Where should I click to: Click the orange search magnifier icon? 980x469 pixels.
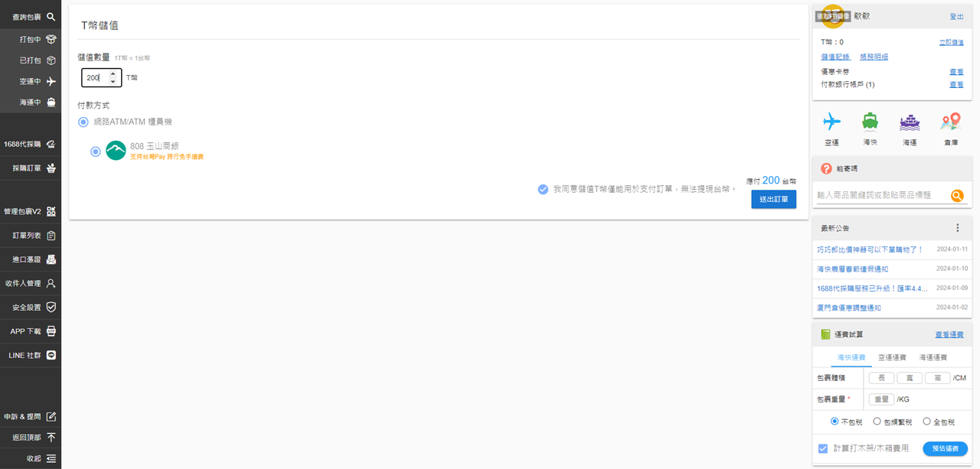[x=957, y=196]
